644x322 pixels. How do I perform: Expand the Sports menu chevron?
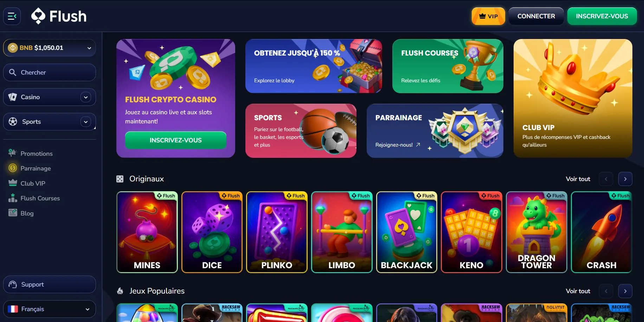coord(86,122)
